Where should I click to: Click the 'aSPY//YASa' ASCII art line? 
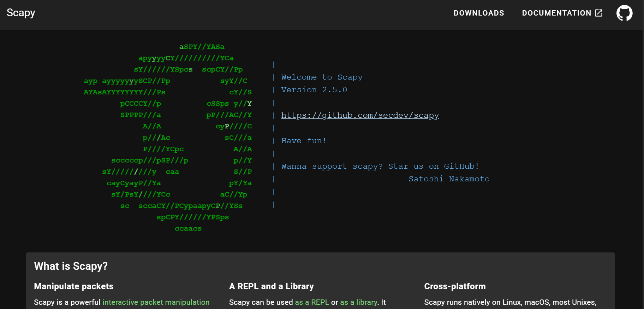tap(202, 47)
